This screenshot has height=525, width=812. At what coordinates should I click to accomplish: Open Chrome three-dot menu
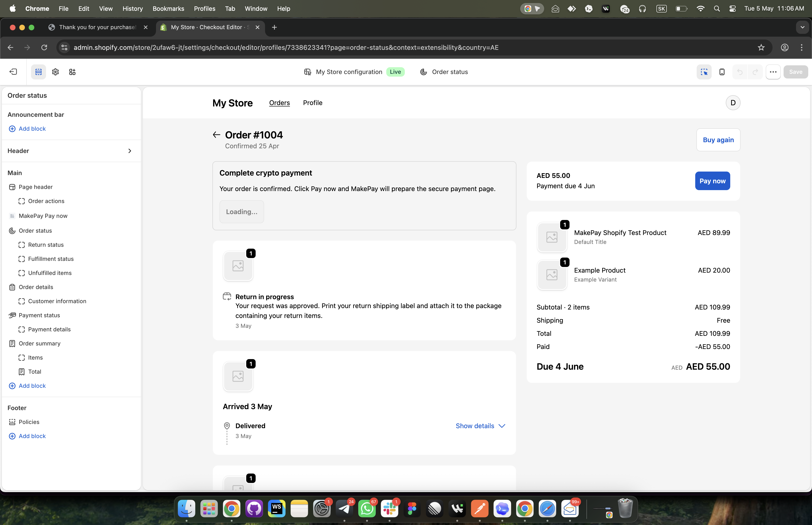(801, 47)
